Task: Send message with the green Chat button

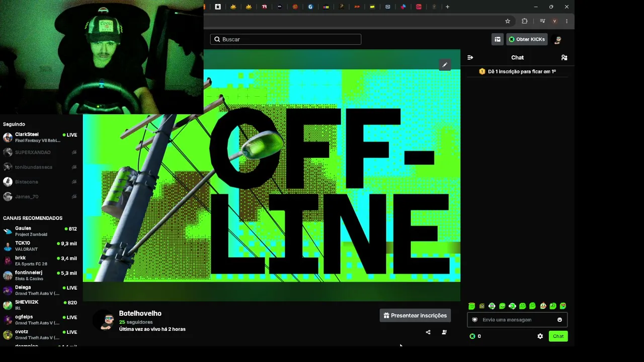Action: [x=558, y=336]
